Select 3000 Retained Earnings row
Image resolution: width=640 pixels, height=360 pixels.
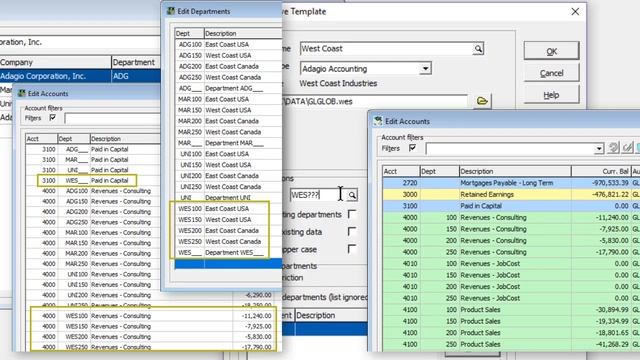[x=511, y=194]
